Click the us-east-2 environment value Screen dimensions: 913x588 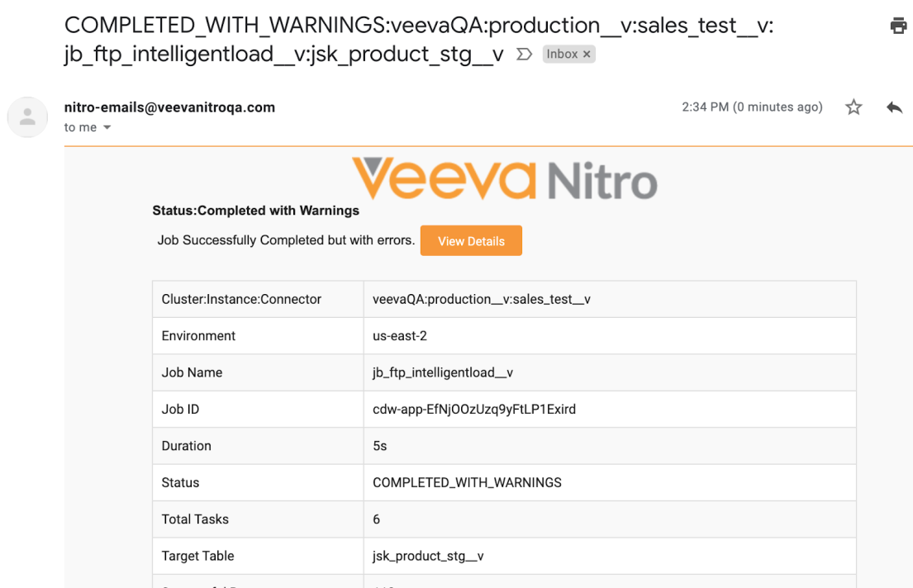(x=400, y=336)
